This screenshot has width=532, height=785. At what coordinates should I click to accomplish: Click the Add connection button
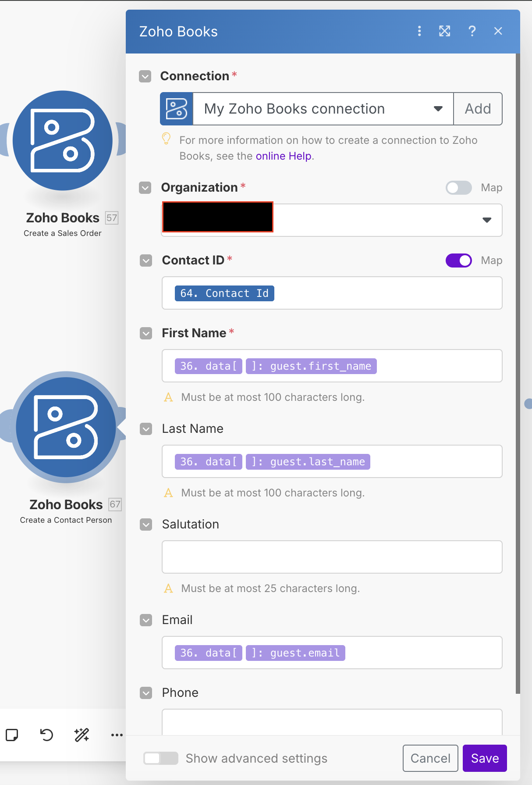[x=478, y=109]
